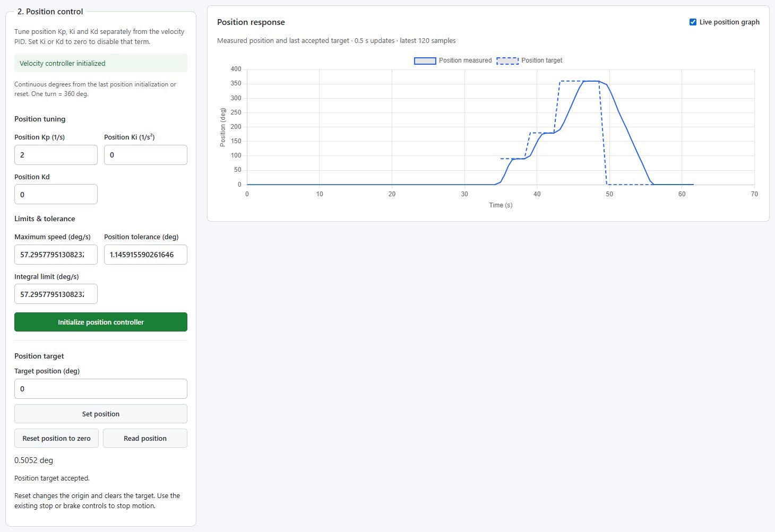Toggle Position measured legend swatch

coord(425,60)
